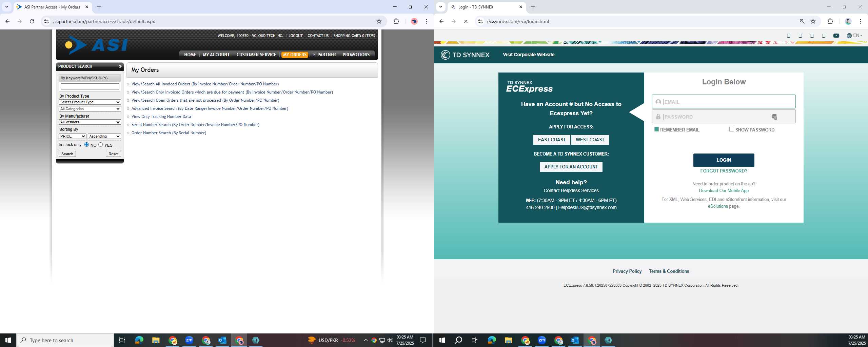868x347 pixels.
Task: Click the WEST COAST button
Action: point(590,140)
